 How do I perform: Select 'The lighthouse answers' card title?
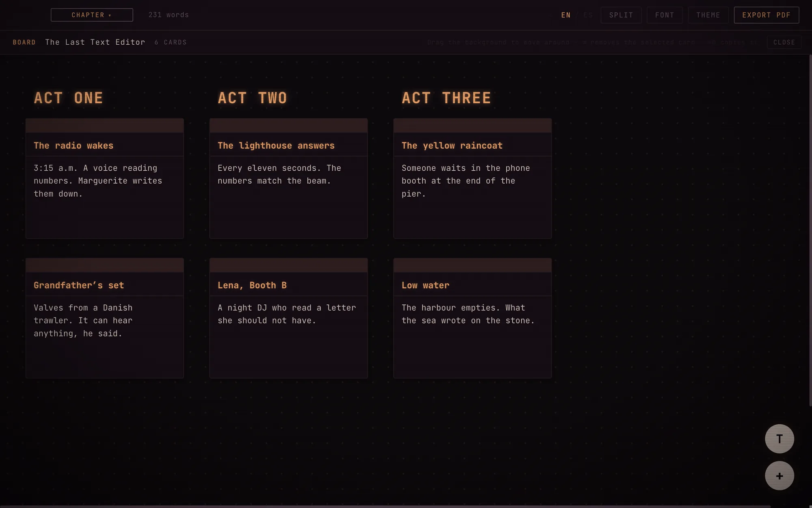(x=276, y=145)
